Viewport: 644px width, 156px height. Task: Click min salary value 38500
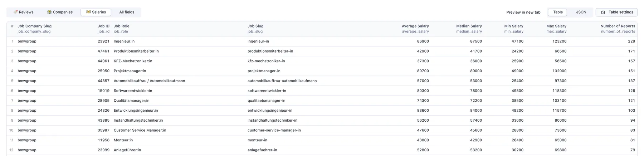click(x=517, y=101)
